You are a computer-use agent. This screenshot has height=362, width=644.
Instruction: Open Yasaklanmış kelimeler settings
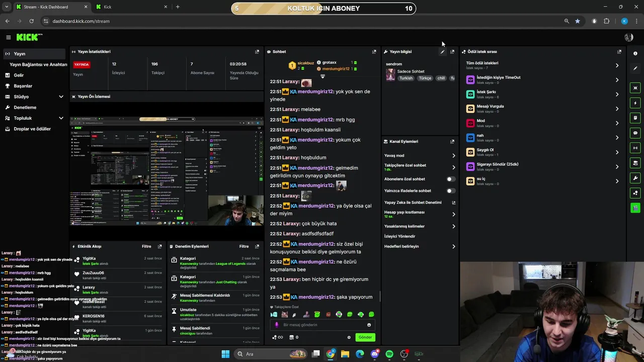coord(420,227)
